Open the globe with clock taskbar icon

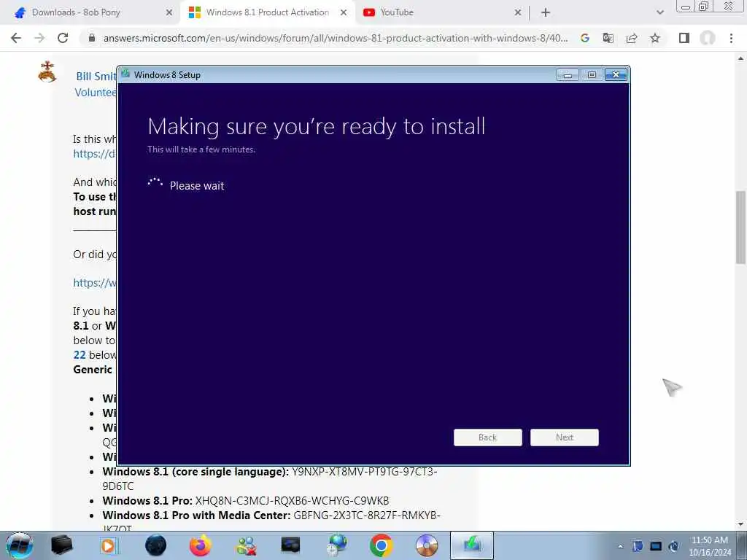pyautogui.click(x=337, y=545)
